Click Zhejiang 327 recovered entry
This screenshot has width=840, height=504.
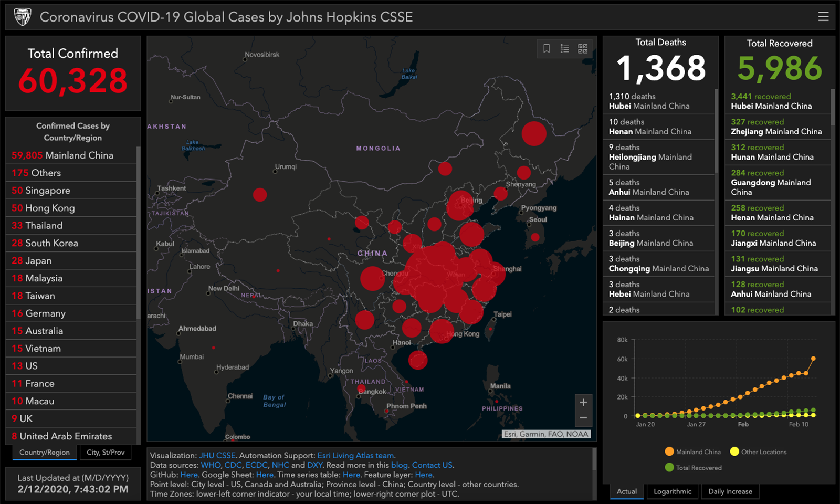point(778,127)
